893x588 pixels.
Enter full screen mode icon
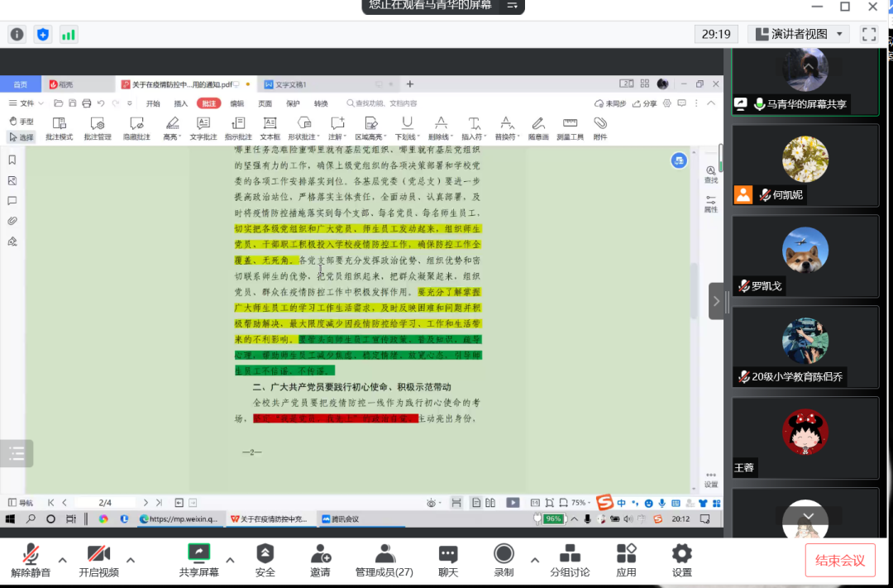click(x=869, y=34)
